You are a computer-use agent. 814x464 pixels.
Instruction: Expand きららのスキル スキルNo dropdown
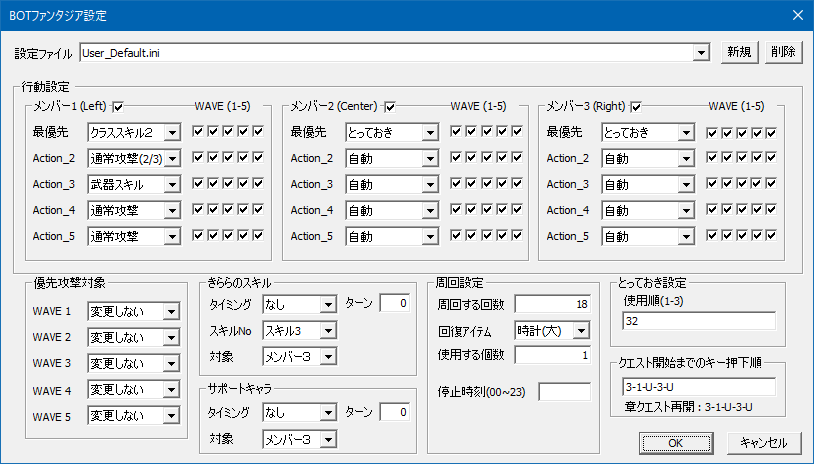pos(328,330)
